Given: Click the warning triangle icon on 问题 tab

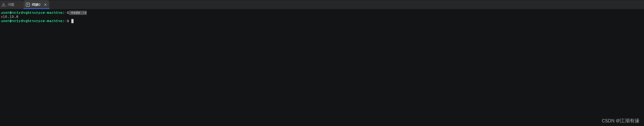Looking at the screenshot, I should coord(4,5).
